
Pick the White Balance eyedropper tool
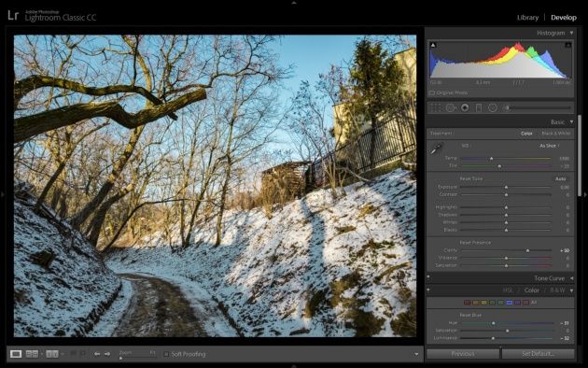click(x=436, y=149)
